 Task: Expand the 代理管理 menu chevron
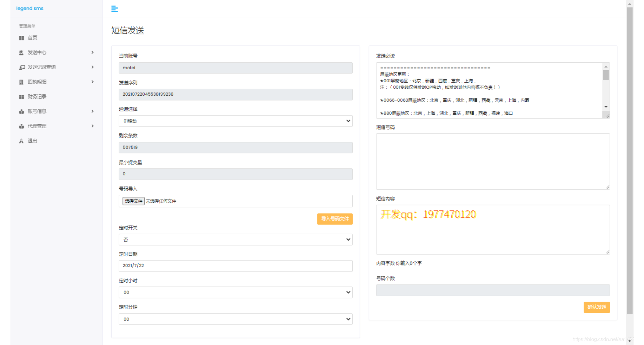[92, 126]
